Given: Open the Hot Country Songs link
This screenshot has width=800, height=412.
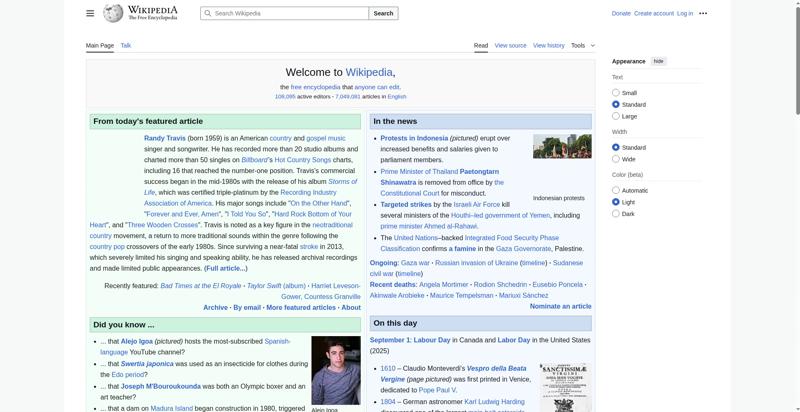Looking at the screenshot, I should click(303, 160).
